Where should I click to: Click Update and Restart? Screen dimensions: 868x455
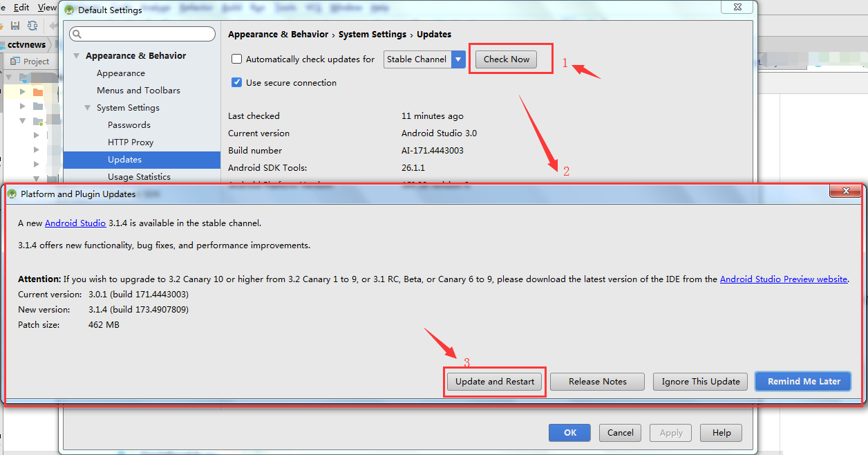click(495, 382)
